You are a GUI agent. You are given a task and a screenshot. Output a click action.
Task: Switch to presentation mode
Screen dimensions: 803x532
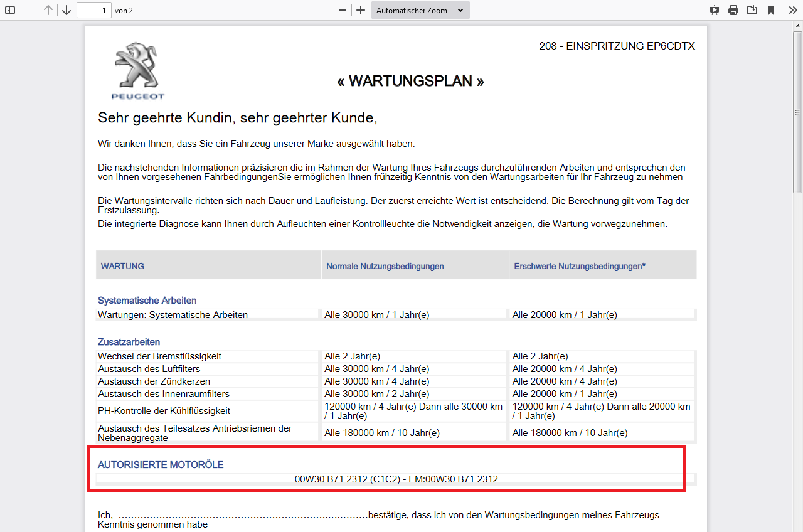pyautogui.click(x=715, y=10)
